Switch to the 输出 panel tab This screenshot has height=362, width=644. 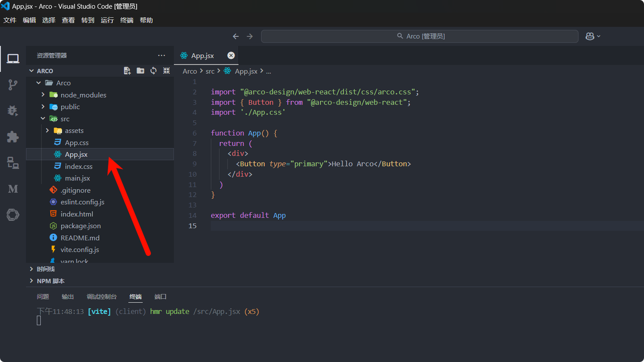point(68,297)
